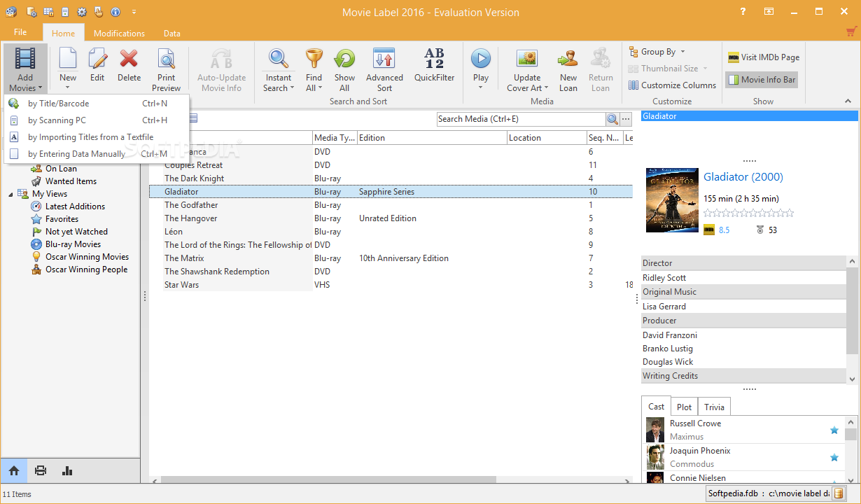
Task: Click the statistics bar chart icon at bottom left
Action: (x=67, y=470)
